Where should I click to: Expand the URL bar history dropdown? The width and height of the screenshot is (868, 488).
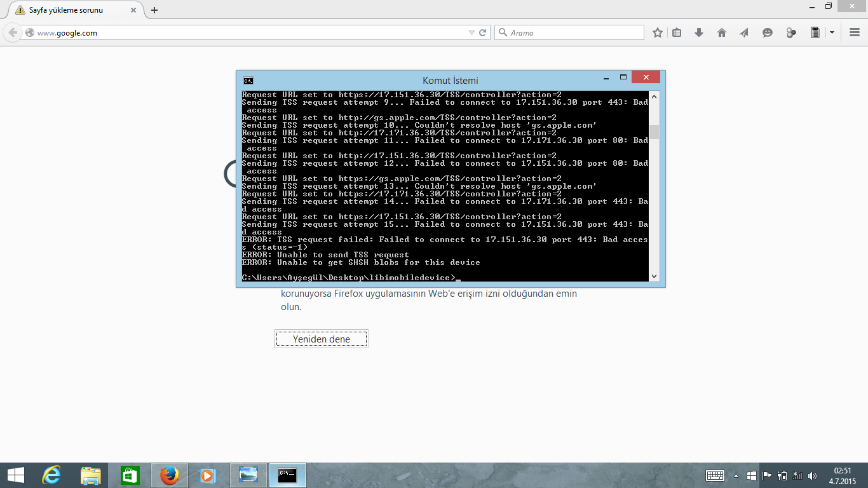(471, 32)
